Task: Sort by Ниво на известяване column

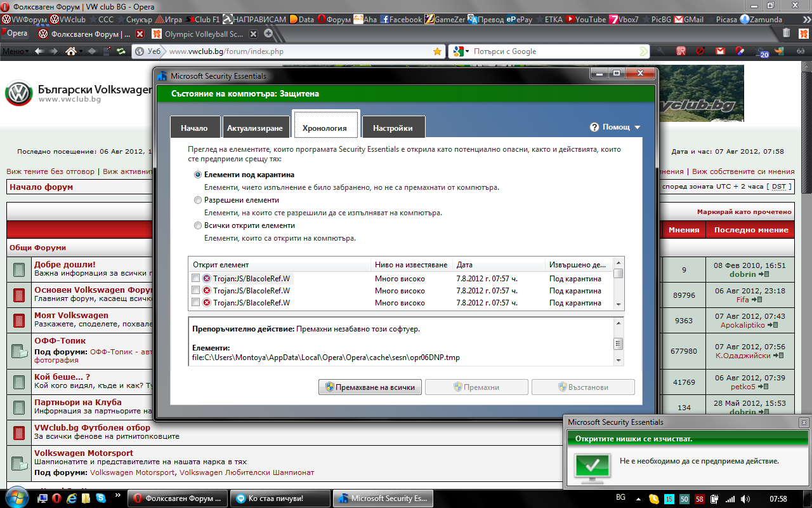Action: tap(411, 265)
